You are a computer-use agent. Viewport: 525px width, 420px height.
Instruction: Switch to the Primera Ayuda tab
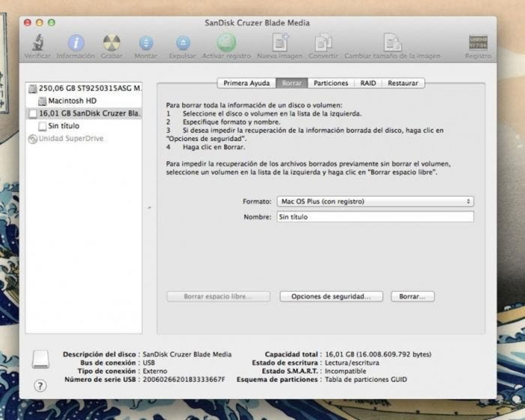click(247, 83)
